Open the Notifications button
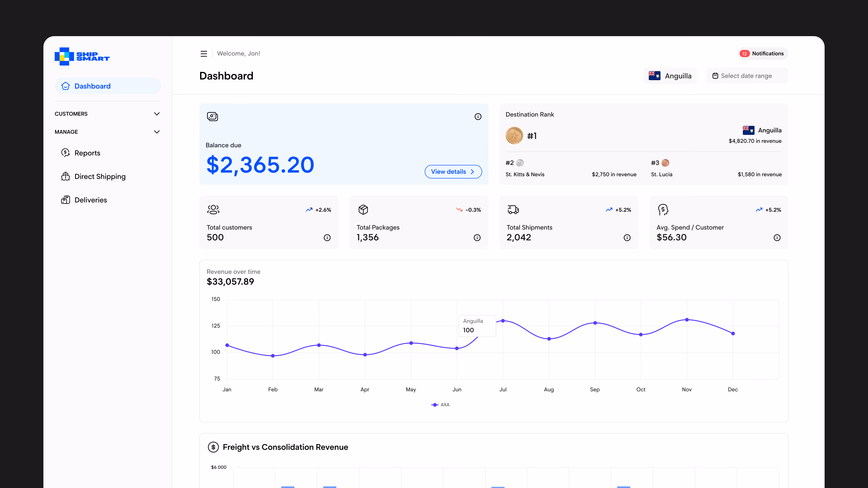 (762, 54)
